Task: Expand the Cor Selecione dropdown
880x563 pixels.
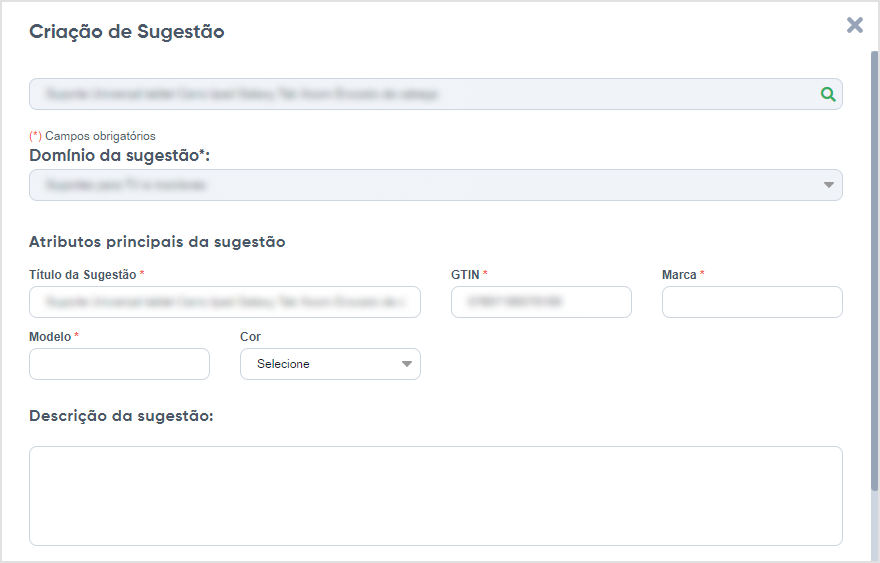Action: 330,364
